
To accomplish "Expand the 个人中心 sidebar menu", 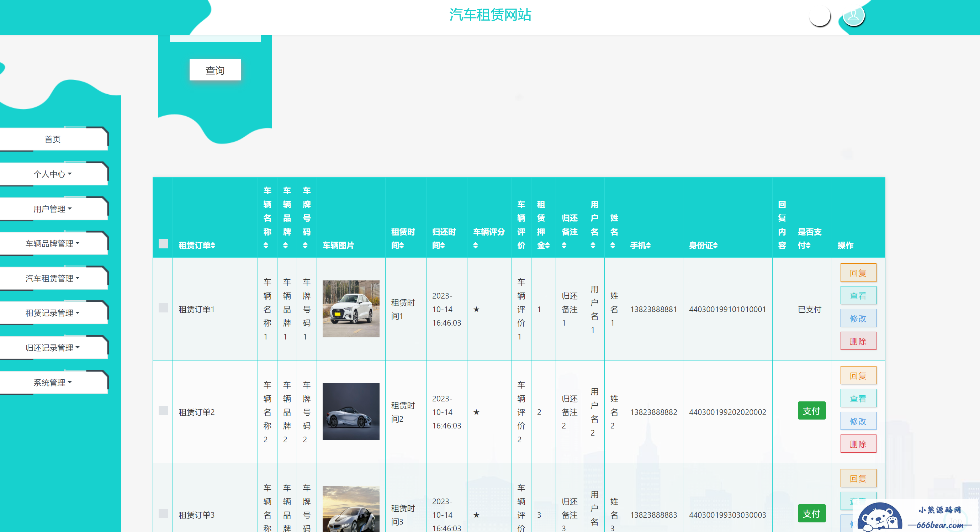I will (53, 174).
